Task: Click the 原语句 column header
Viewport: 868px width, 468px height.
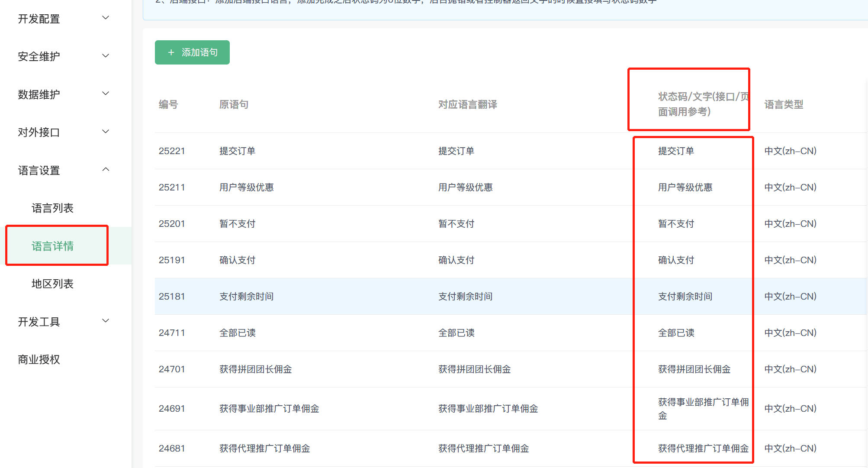Action: (x=234, y=104)
